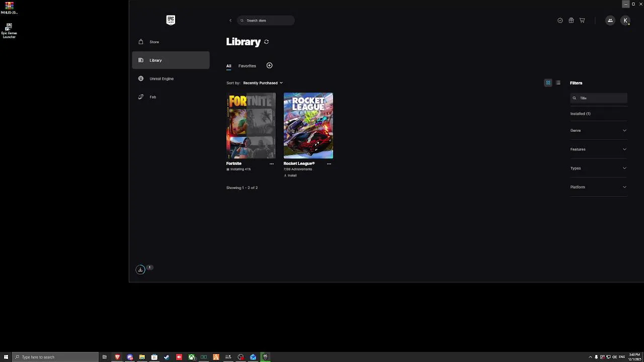This screenshot has width=644, height=362.
Task: Show hidden system tray icons
Action: pos(591,357)
